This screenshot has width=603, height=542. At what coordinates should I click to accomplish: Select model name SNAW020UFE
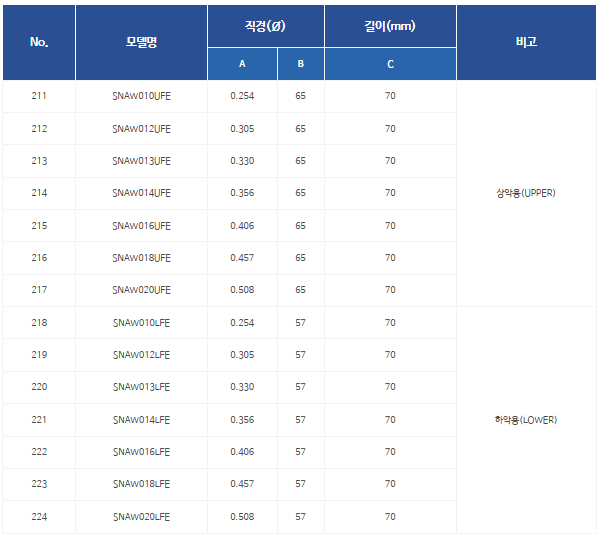click(141, 290)
